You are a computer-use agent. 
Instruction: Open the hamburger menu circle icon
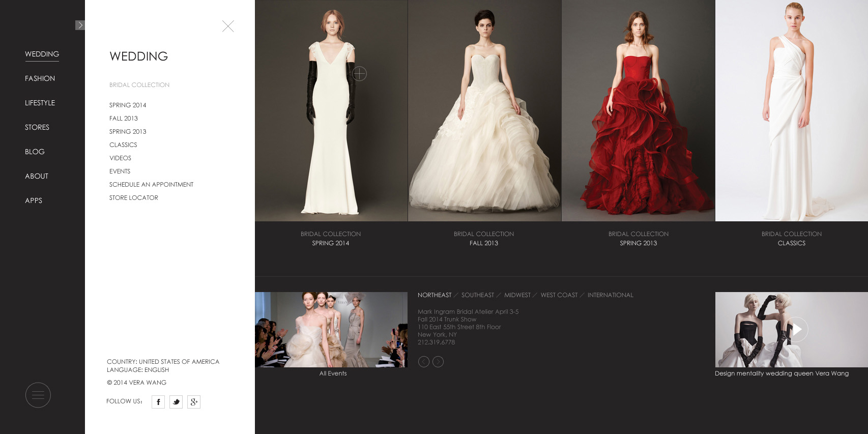click(x=38, y=395)
